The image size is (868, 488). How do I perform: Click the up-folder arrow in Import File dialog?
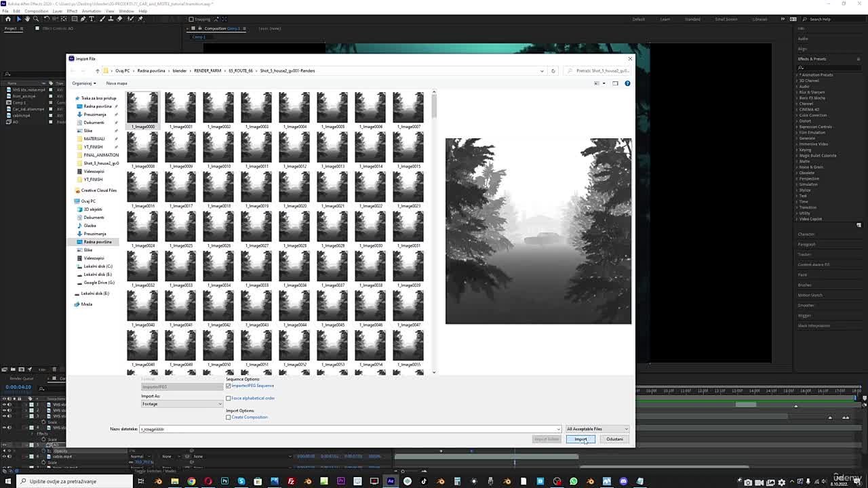click(97, 70)
